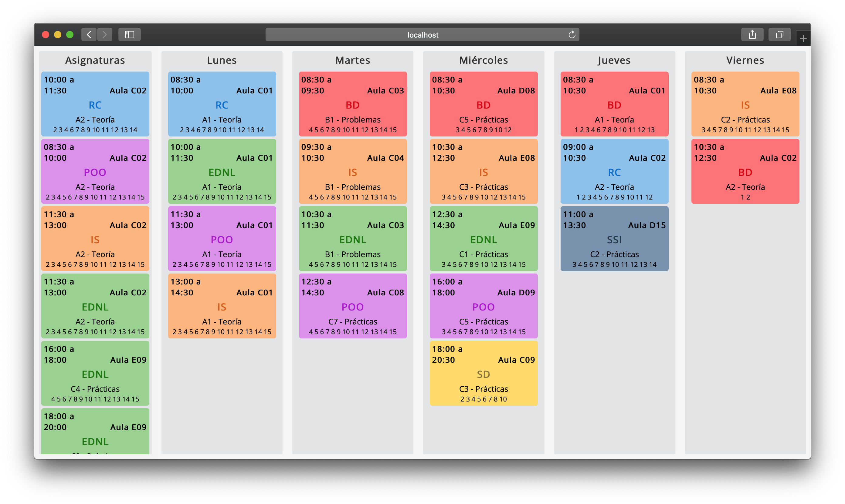
Task: Click the IS Aula E08 Viernes card
Action: 745,104
